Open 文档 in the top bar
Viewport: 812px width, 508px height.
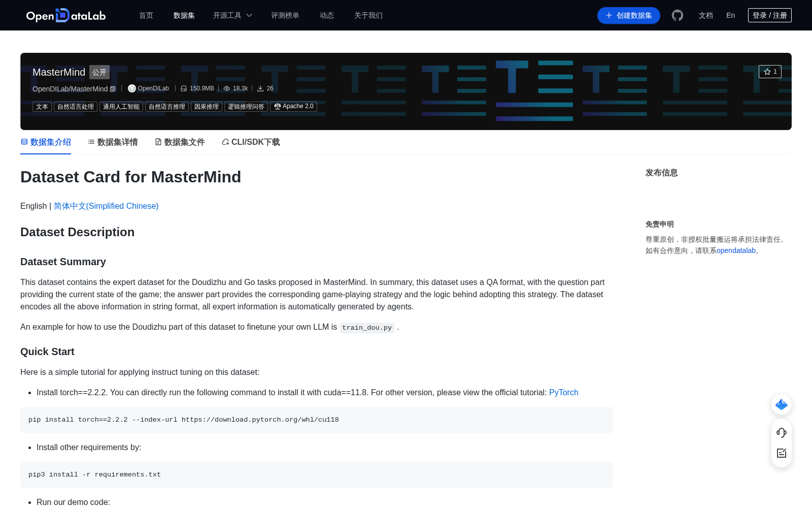click(x=706, y=15)
